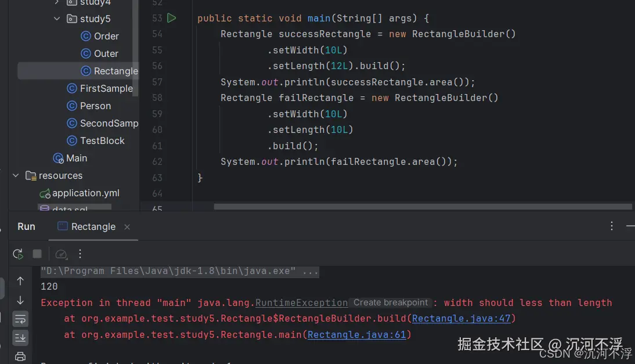The width and height of the screenshot is (635, 364).
Task: Jump up the stack trace
Action: tap(20, 281)
